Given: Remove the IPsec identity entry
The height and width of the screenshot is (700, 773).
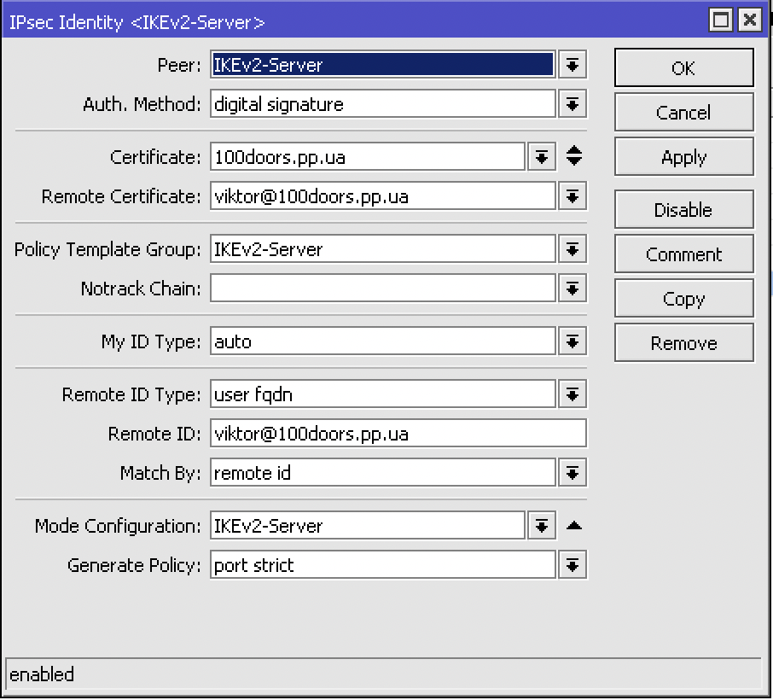Looking at the screenshot, I should point(683,342).
